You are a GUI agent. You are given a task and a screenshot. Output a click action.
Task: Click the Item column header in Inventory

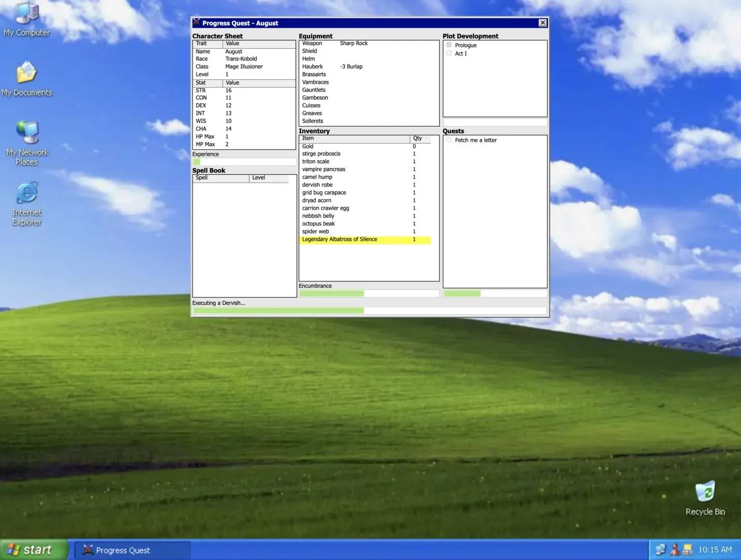pos(354,138)
